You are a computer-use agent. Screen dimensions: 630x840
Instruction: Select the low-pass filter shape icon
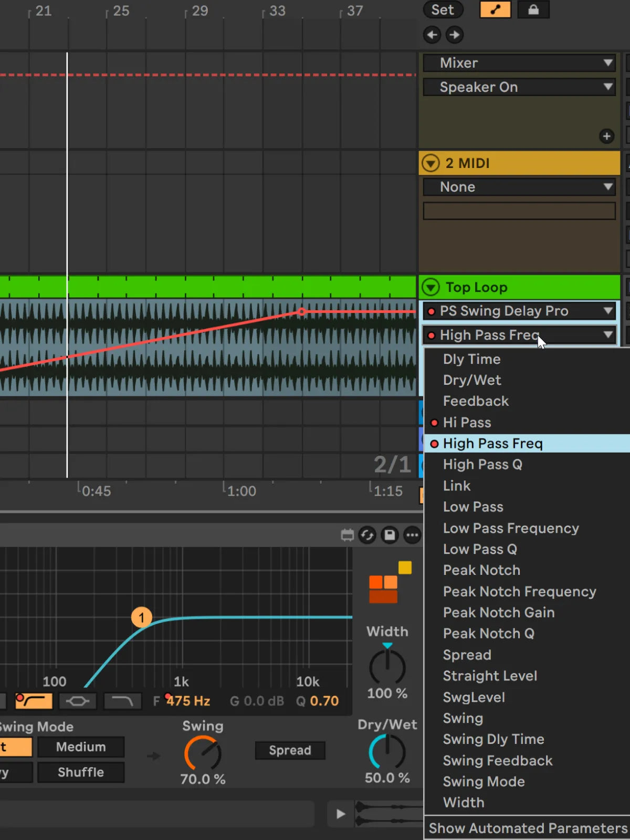pyautogui.click(x=122, y=701)
